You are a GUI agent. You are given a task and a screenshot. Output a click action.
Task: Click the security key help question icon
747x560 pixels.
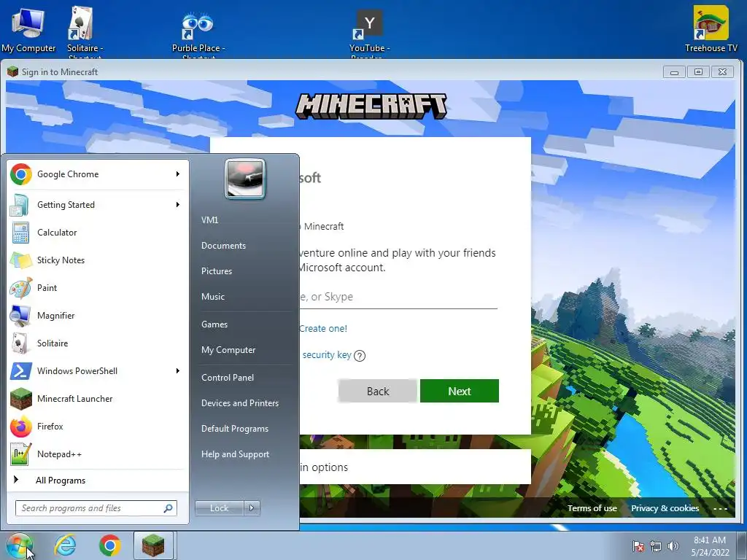pos(360,356)
